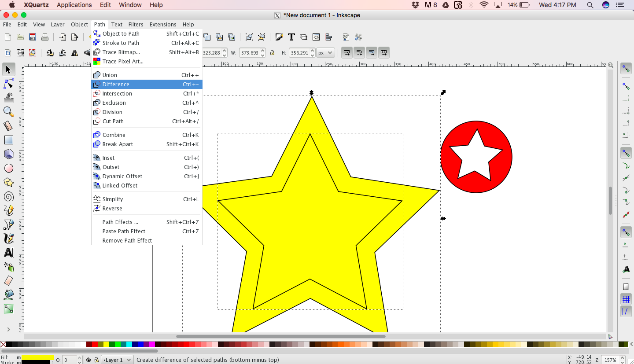Viewport: 634px width, 364px height.
Task: Open the px units dropdown
Action: [325, 53]
